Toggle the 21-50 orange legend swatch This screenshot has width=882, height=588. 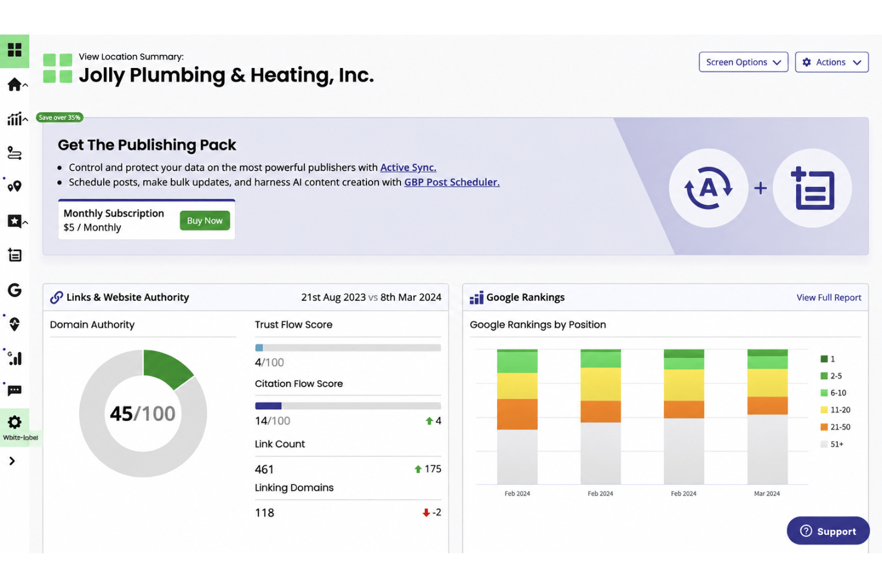tap(824, 427)
